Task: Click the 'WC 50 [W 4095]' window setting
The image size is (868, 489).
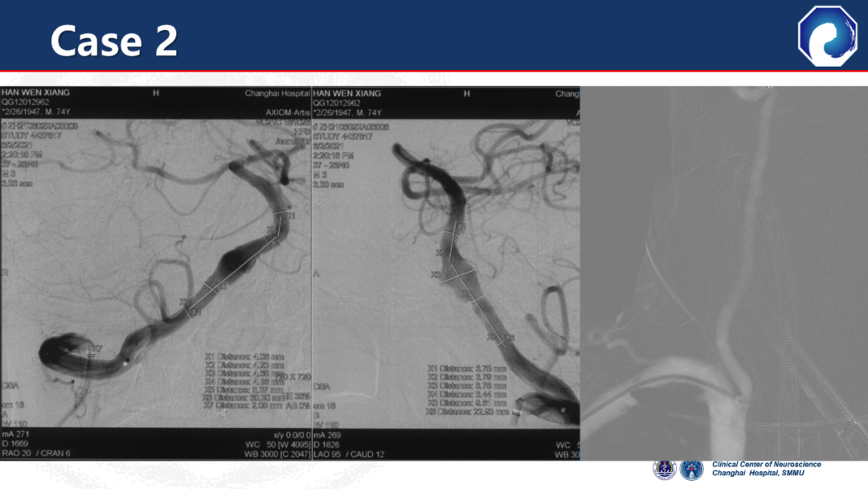Action: pyautogui.click(x=277, y=445)
